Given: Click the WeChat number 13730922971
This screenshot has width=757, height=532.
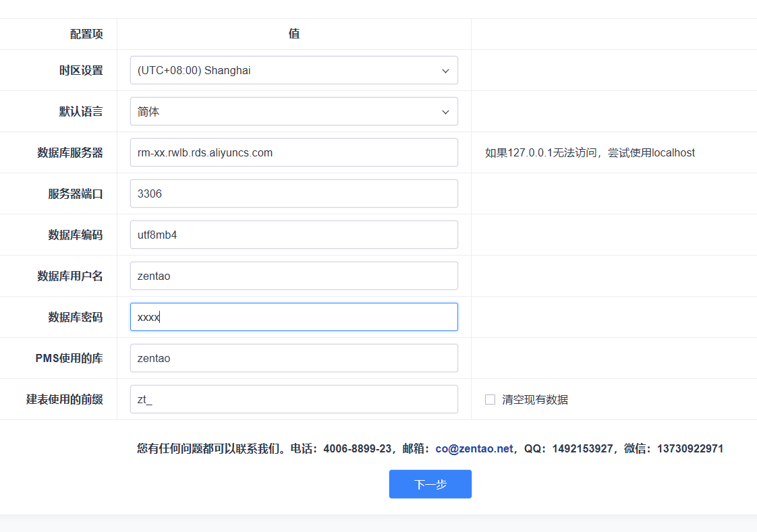Looking at the screenshot, I should click(690, 448).
